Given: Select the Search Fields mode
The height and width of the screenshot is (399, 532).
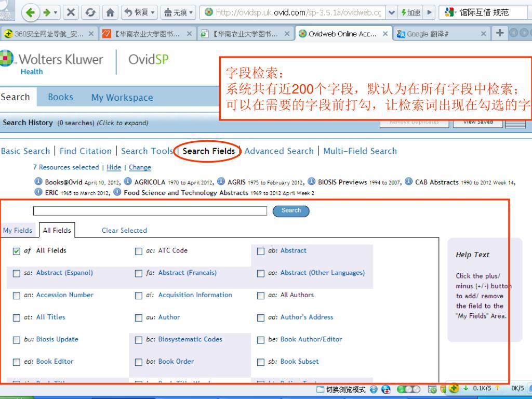Looking at the screenshot, I should (x=209, y=151).
